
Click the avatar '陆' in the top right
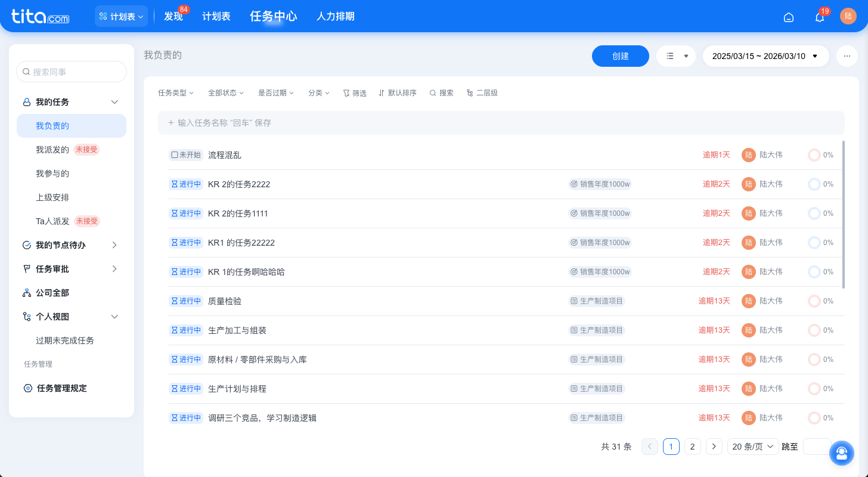[x=848, y=16]
